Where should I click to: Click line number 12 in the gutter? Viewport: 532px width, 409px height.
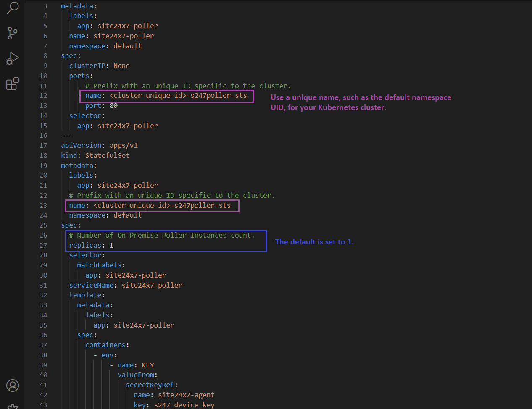click(x=43, y=96)
